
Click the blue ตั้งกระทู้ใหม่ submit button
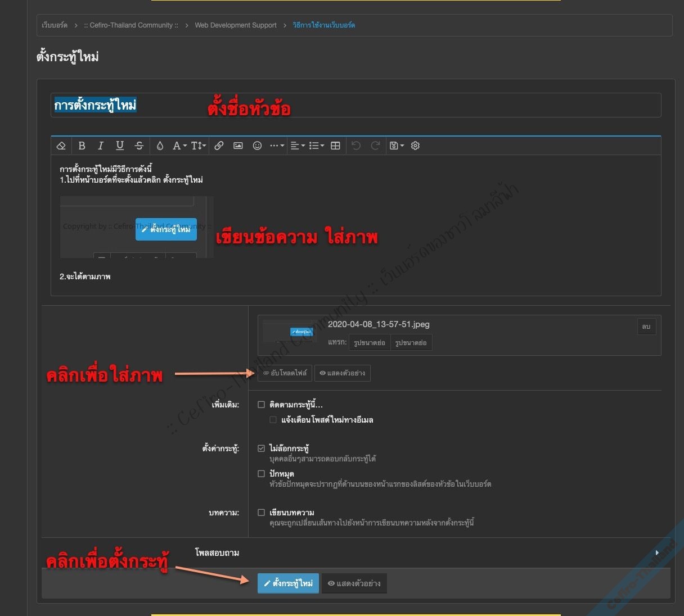pos(288,583)
